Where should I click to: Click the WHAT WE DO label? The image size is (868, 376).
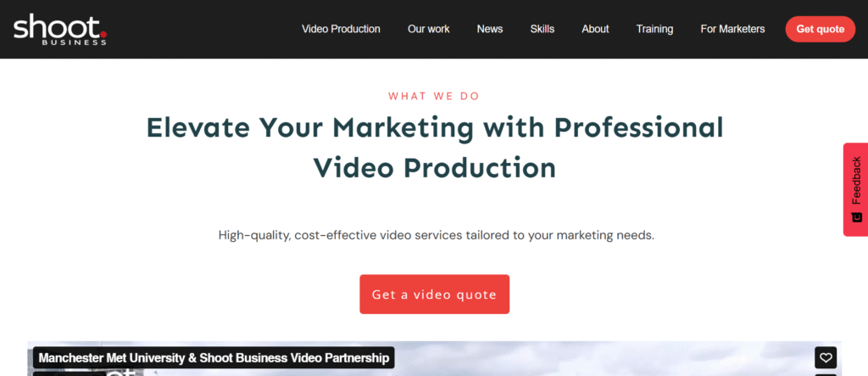coord(434,96)
